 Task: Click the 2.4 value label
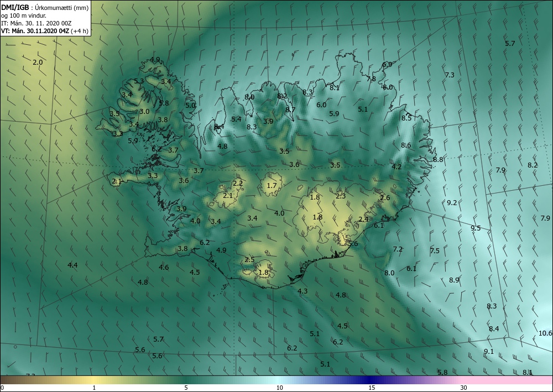tap(364, 219)
